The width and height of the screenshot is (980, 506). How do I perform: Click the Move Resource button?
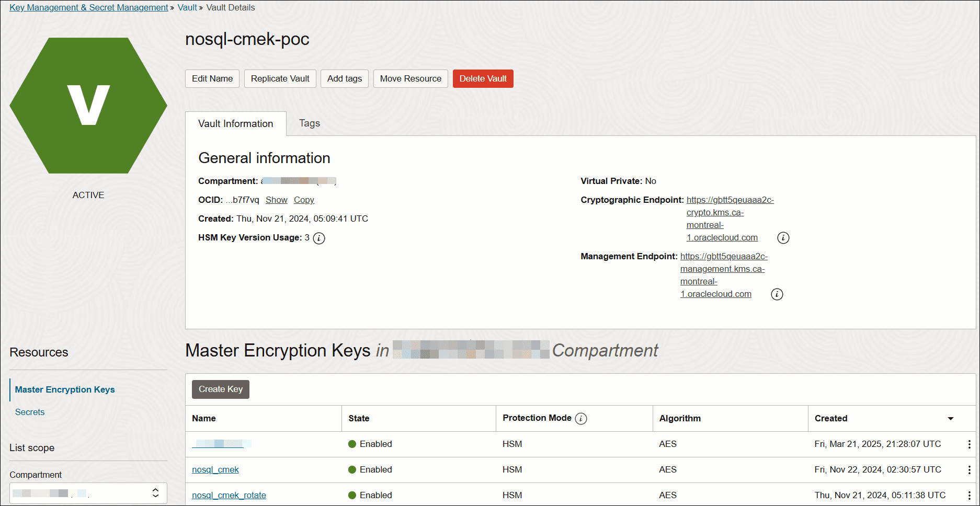pos(411,78)
